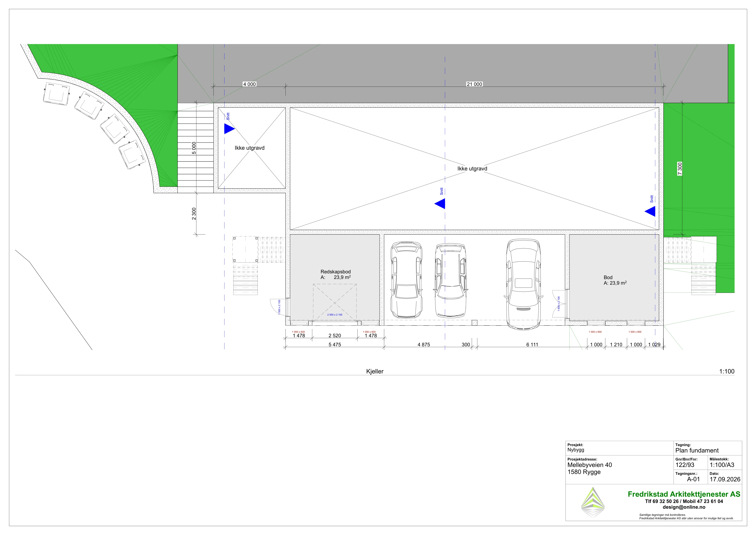Click the 21 000 dimension text
This screenshot has width=756, height=535.
click(x=474, y=84)
